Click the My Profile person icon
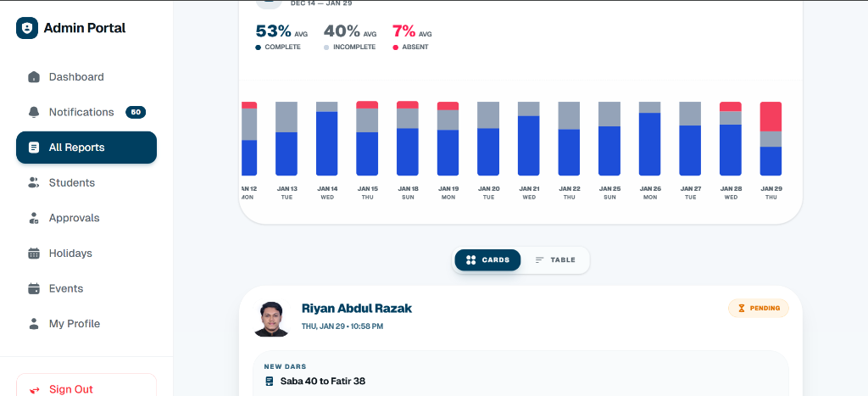This screenshot has width=868, height=396. pyautogui.click(x=34, y=324)
